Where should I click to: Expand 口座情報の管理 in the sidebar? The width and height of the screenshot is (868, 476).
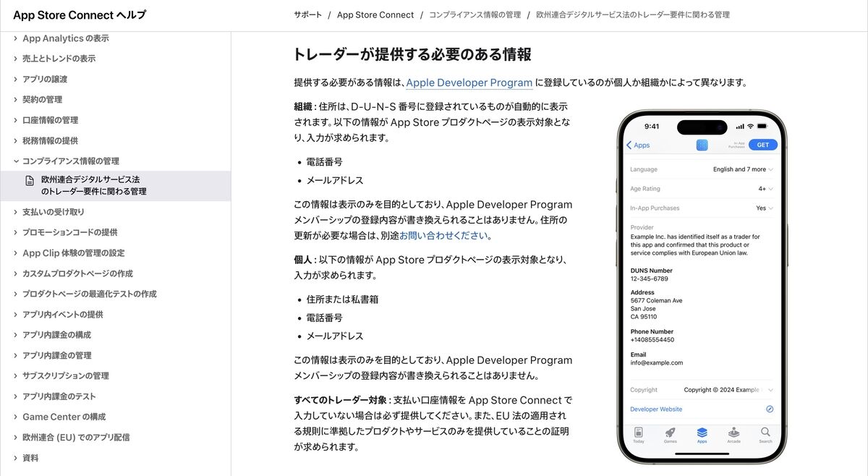[x=50, y=120]
